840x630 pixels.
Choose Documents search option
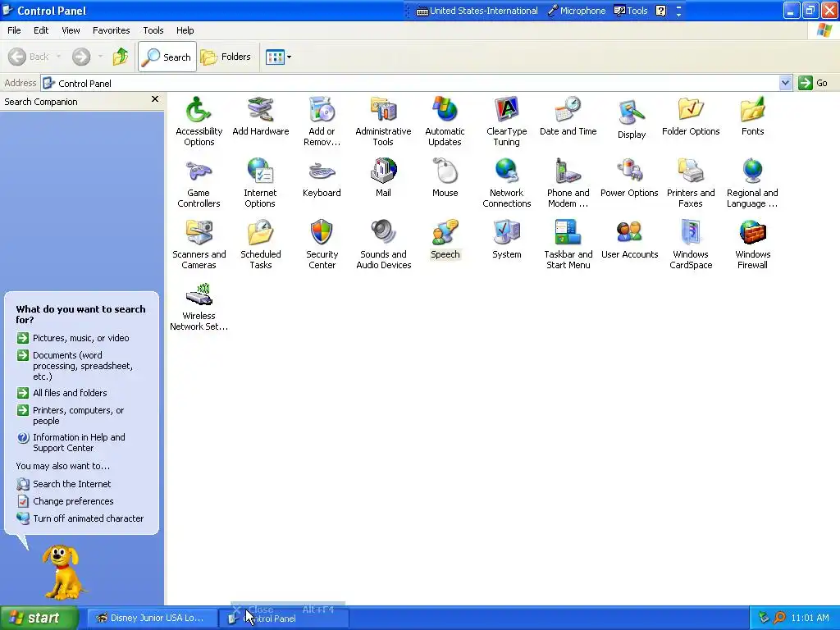75,365
